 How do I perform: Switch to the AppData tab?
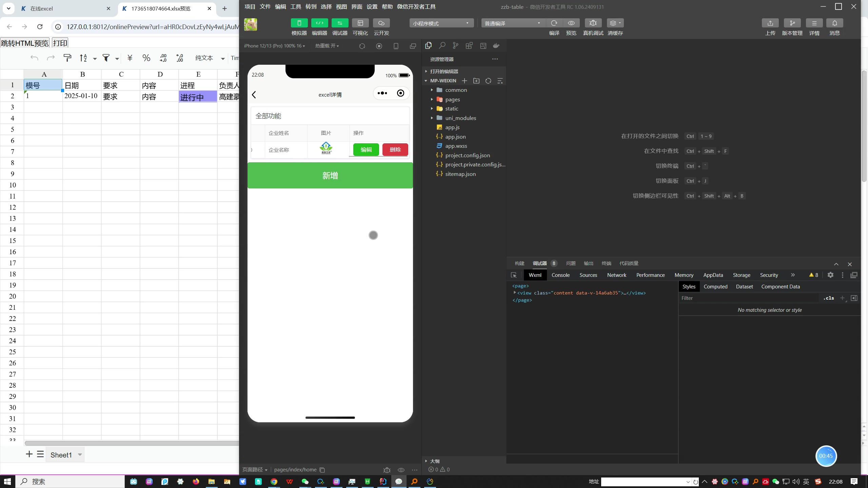click(x=713, y=275)
